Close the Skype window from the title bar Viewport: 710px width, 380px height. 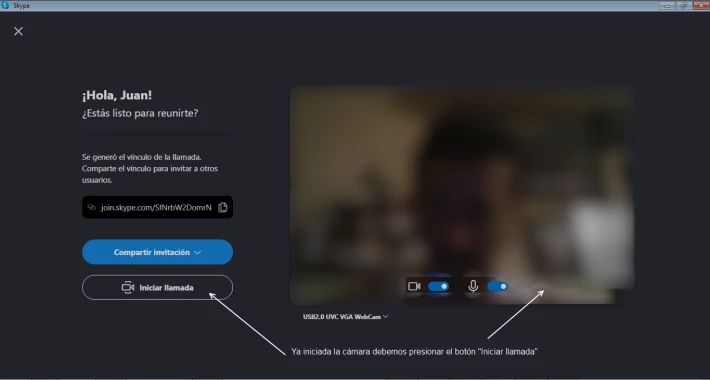pyautogui.click(x=700, y=5)
